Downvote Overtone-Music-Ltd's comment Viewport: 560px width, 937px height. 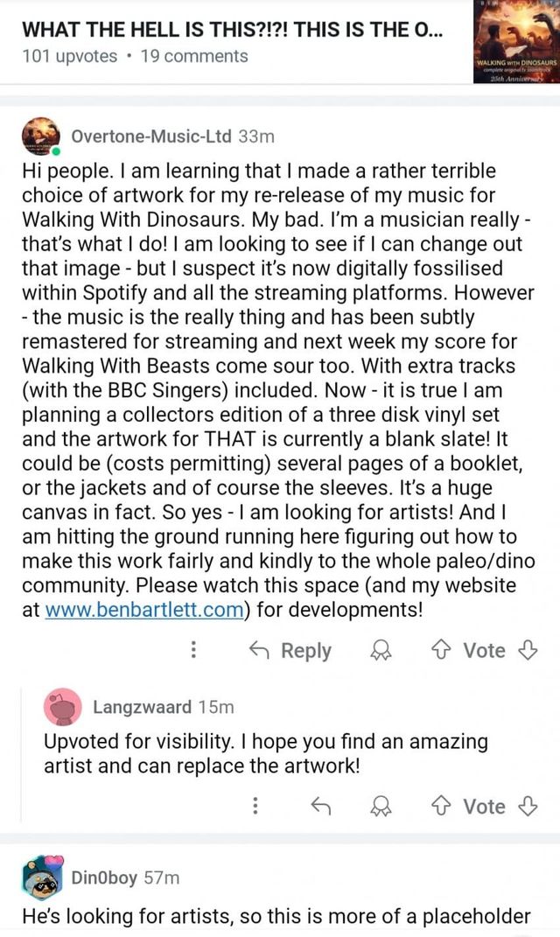pos(528,650)
